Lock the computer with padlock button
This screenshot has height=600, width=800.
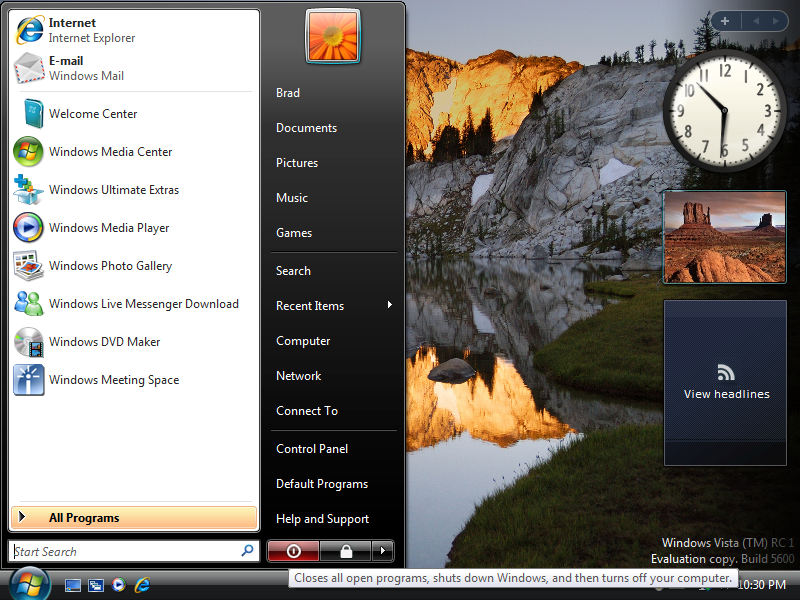tap(346, 551)
